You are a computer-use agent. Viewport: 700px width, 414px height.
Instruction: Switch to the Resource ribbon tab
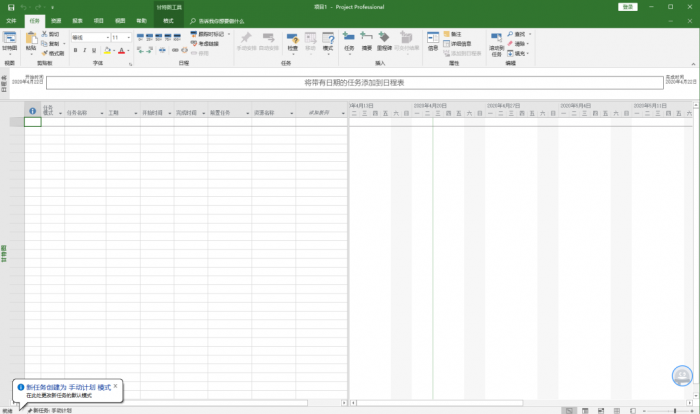[x=56, y=21]
